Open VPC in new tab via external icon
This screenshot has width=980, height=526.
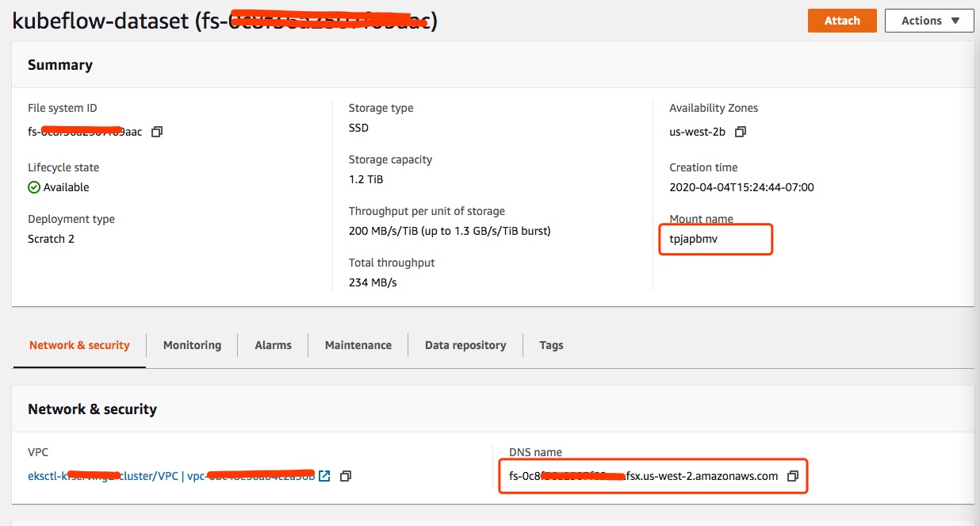pos(324,476)
